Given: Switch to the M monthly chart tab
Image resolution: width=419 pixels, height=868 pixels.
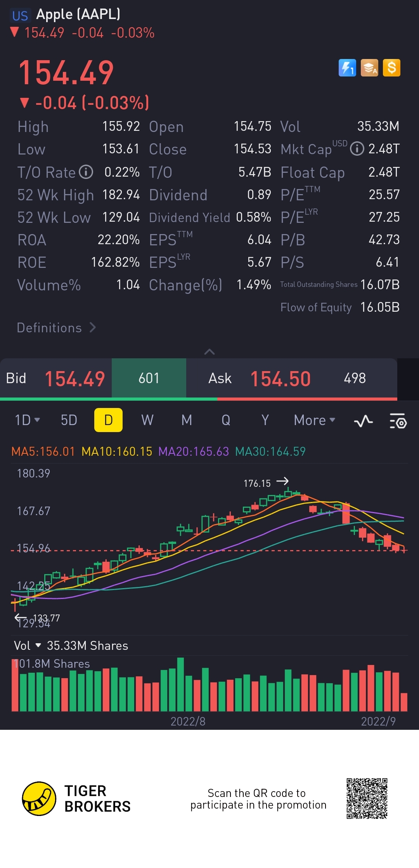Looking at the screenshot, I should (187, 420).
